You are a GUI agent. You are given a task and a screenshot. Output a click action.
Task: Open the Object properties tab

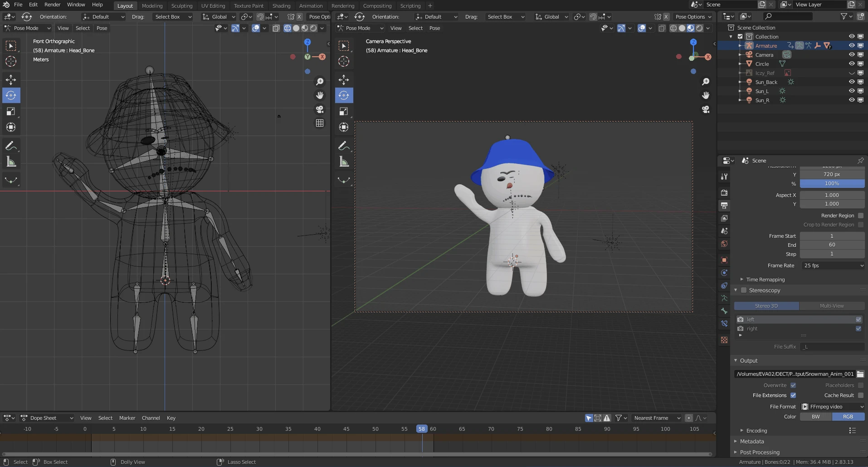[724, 260]
